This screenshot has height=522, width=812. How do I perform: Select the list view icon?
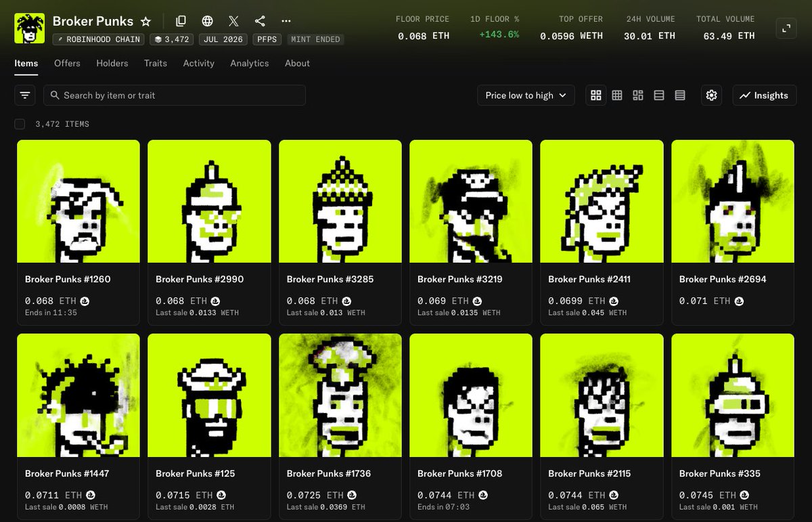point(659,95)
